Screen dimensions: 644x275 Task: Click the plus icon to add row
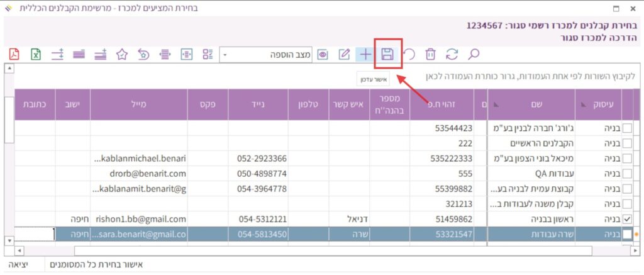coord(365,54)
